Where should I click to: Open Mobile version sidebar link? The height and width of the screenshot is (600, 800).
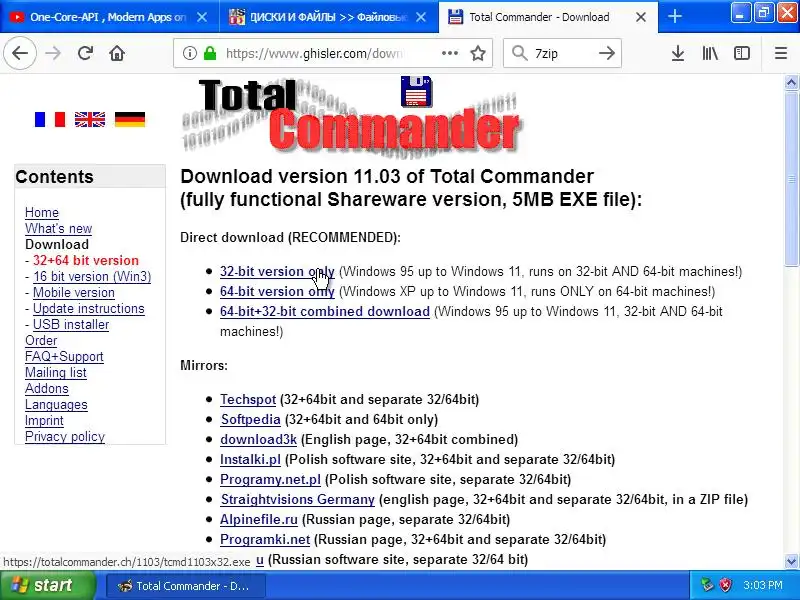point(74,292)
